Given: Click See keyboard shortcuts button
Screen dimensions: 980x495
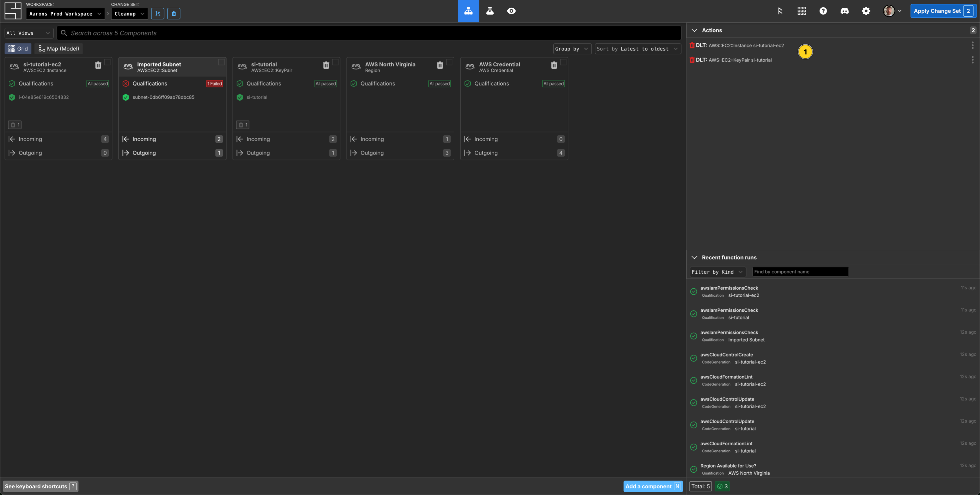Looking at the screenshot, I should [x=41, y=487].
